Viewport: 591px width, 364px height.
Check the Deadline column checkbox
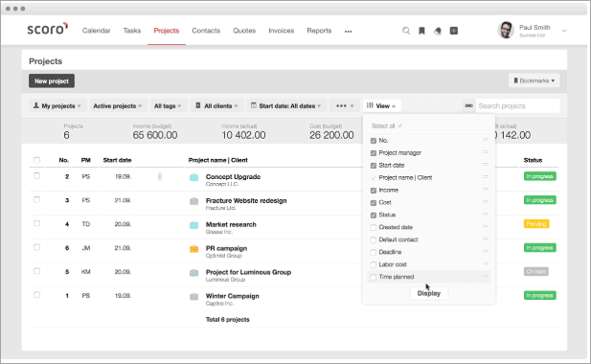[x=374, y=252]
